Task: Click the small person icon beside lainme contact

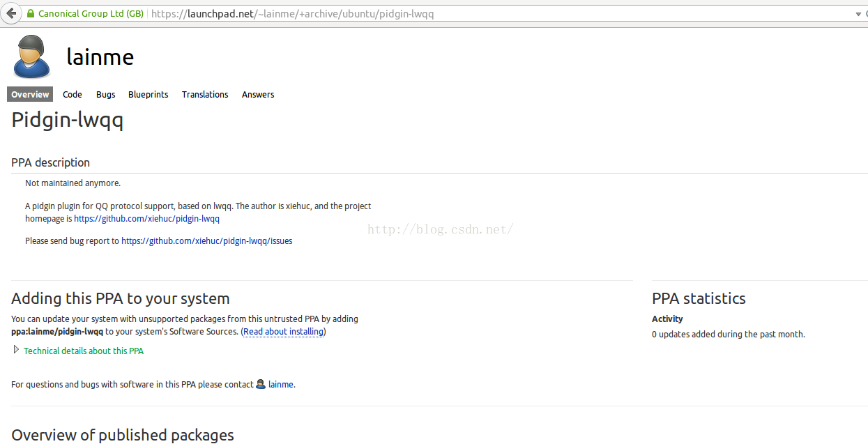Action: point(261,384)
